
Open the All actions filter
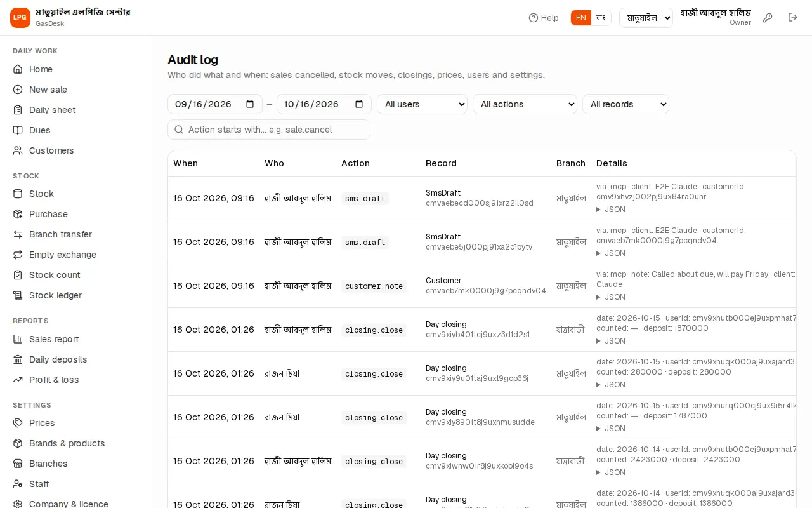[525, 104]
